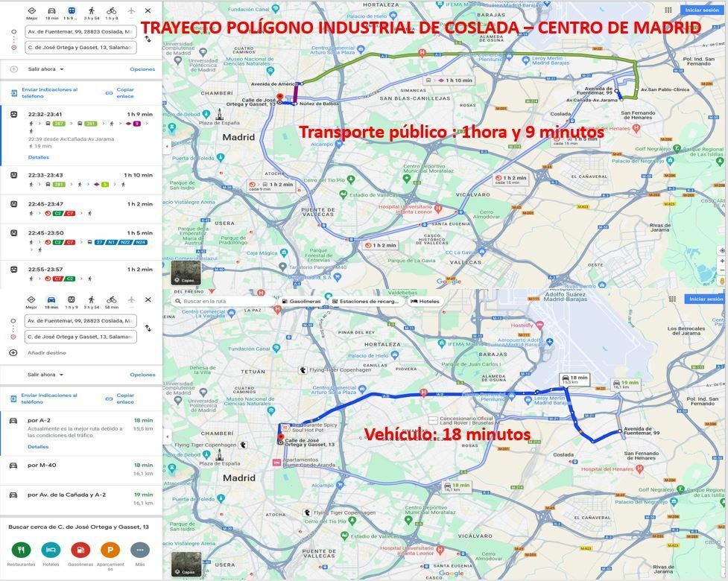Select the route por M-40
This screenshot has width=728, height=581.
81,470
